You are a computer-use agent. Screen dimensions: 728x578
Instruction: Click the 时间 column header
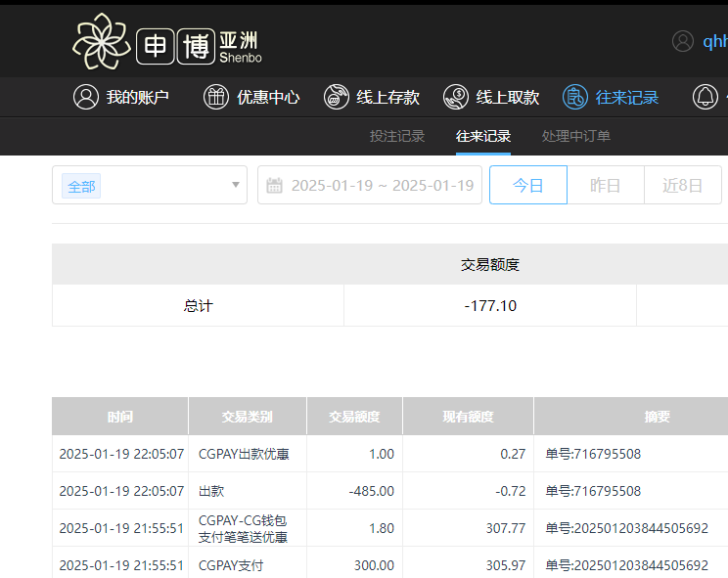tap(120, 417)
